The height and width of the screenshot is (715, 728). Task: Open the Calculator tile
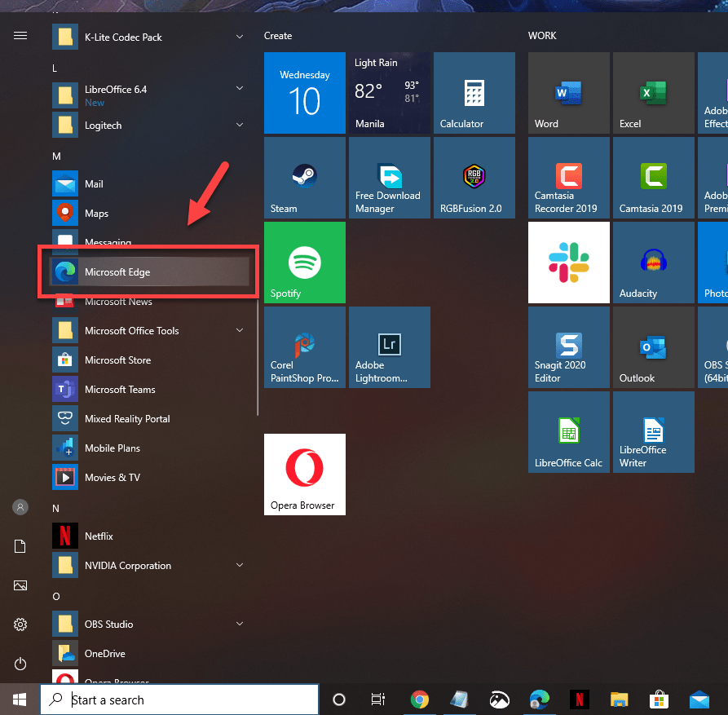click(x=474, y=93)
